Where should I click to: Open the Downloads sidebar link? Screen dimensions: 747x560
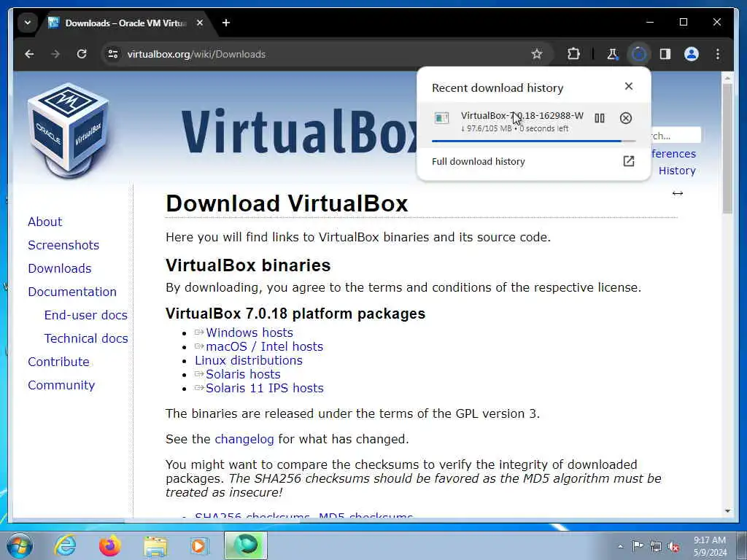point(60,268)
